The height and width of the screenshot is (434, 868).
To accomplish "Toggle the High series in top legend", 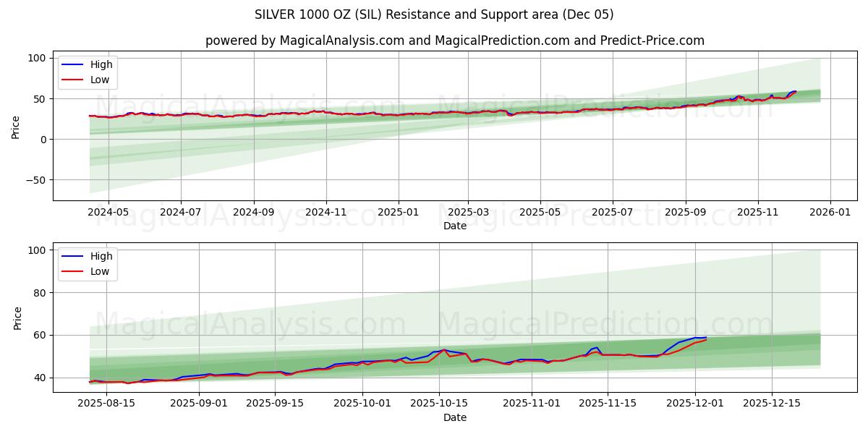I will pos(101,64).
